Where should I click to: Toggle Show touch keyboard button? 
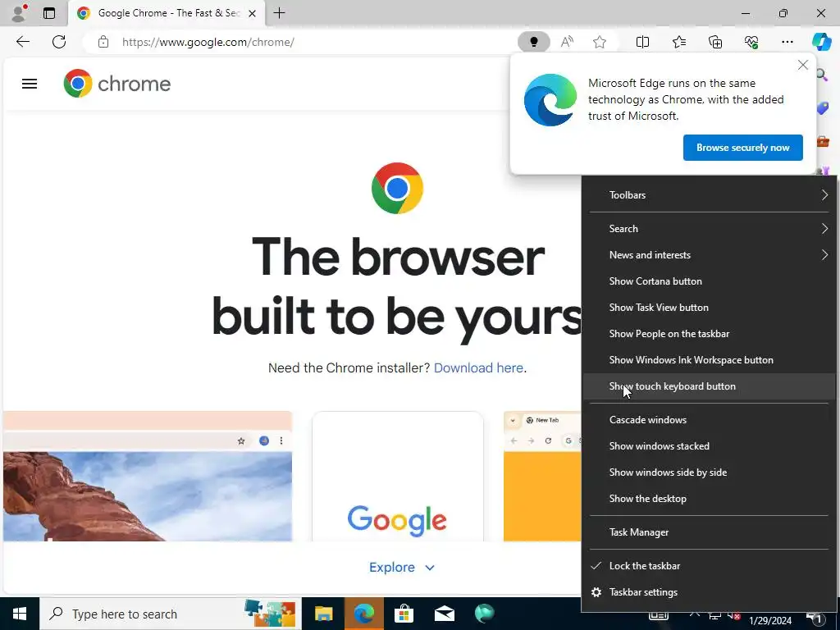coord(710,386)
